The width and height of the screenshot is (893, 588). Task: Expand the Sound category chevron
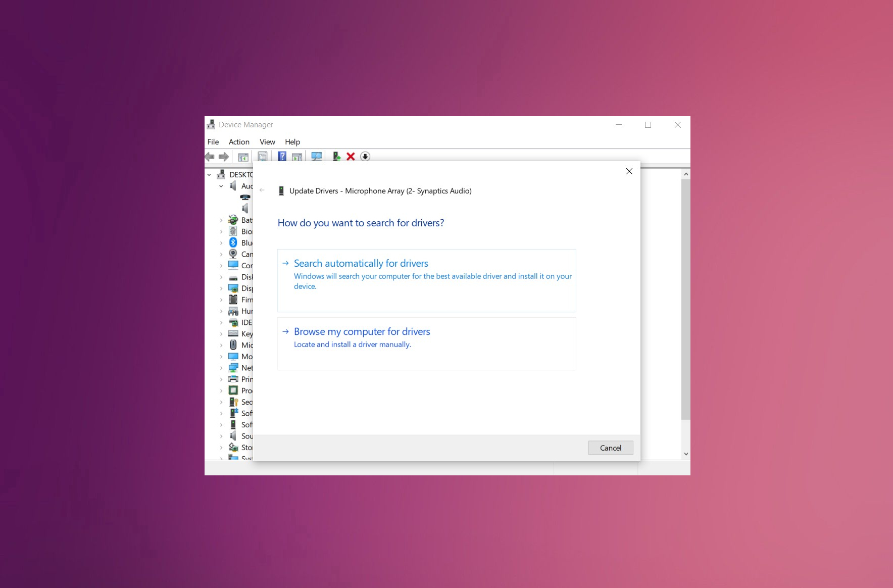pos(221,436)
